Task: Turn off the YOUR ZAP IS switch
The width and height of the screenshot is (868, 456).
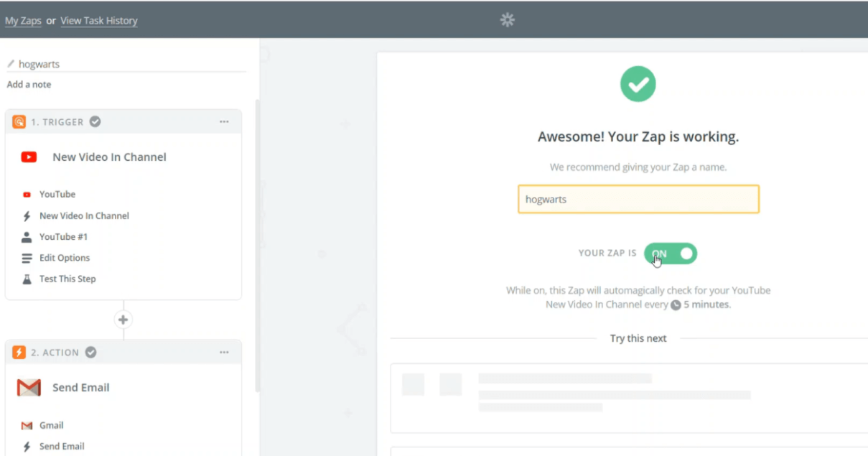Action: [670, 253]
